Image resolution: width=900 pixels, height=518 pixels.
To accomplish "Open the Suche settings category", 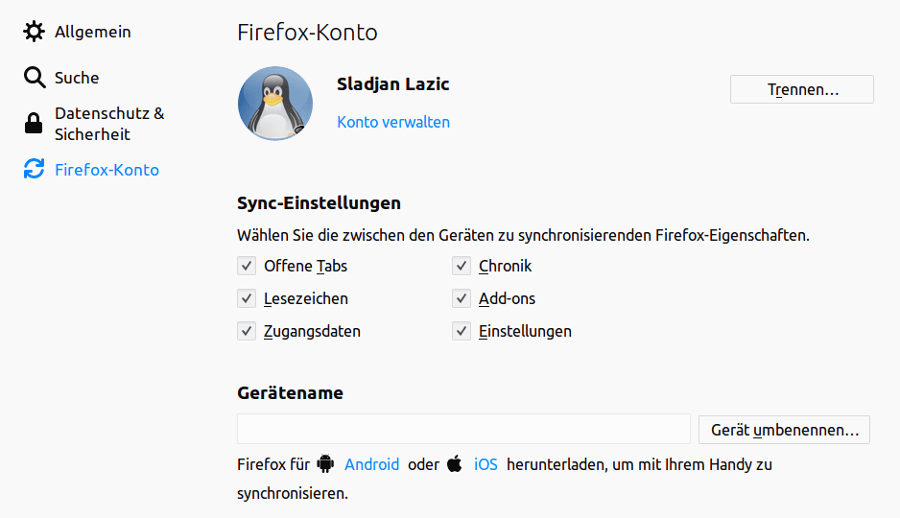I will point(76,78).
